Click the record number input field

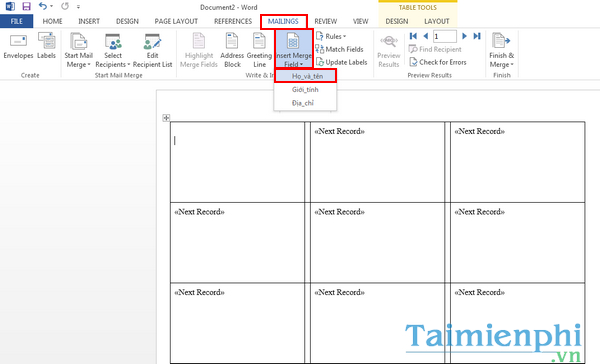pyautogui.click(x=445, y=36)
